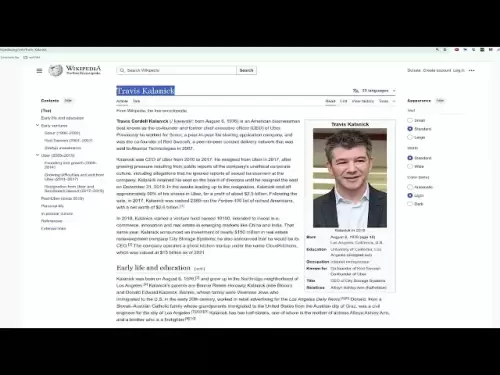
Task: Click the Wikipedia globe logo
Action: click(55, 70)
